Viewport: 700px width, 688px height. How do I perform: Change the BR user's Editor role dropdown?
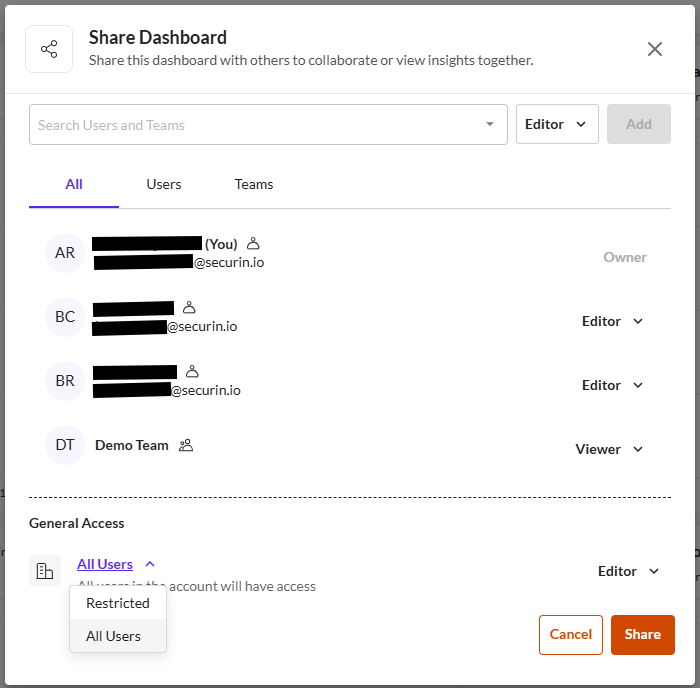click(x=612, y=385)
